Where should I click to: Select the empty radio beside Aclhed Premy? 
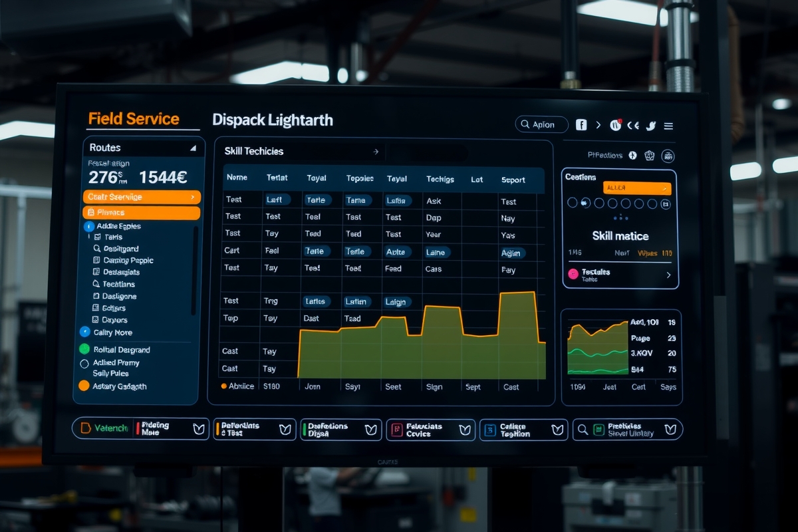[84, 364]
